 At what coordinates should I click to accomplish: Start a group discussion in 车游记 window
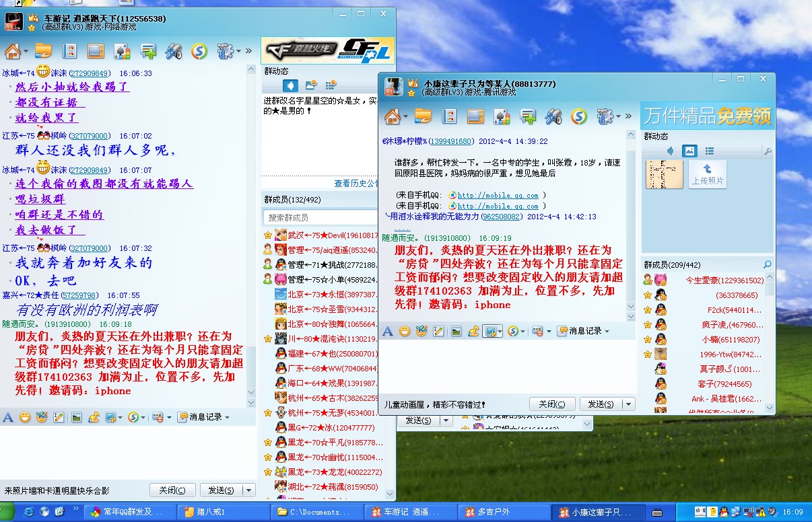coord(148,50)
